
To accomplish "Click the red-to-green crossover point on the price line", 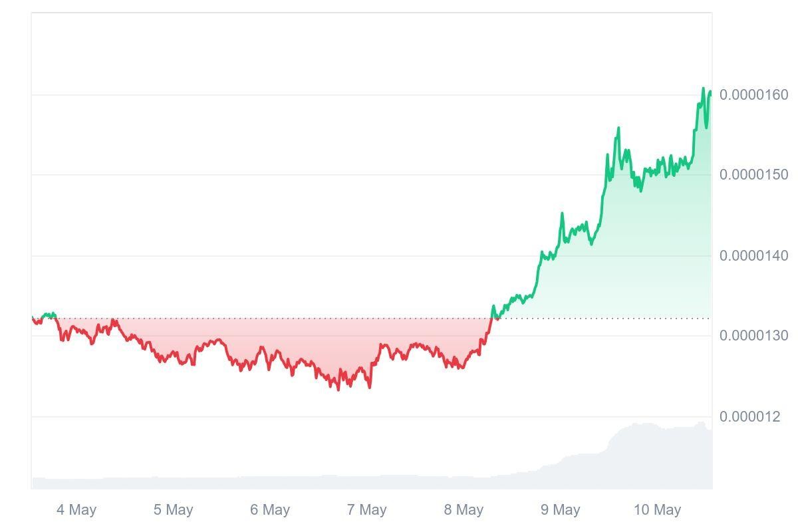I will tap(492, 318).
